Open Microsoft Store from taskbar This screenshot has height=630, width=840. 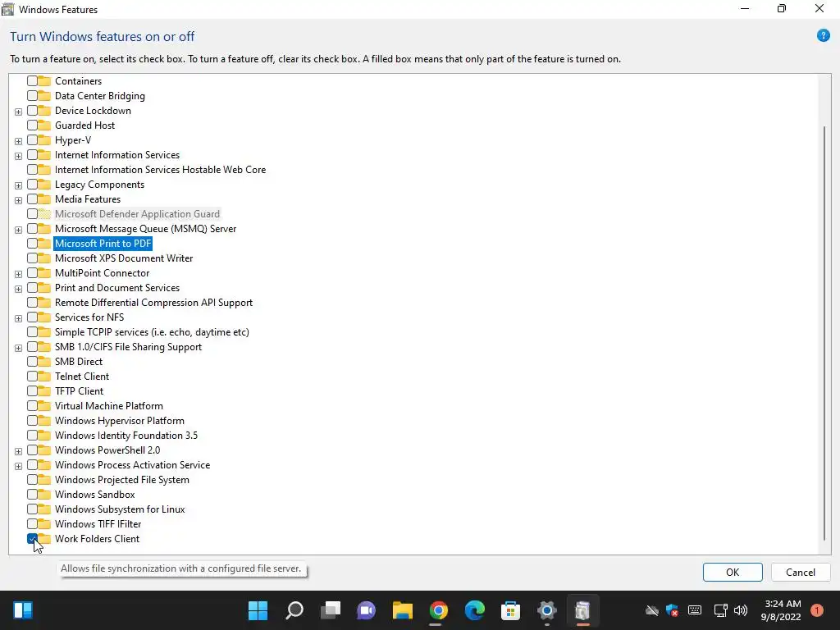coord(510,610)
